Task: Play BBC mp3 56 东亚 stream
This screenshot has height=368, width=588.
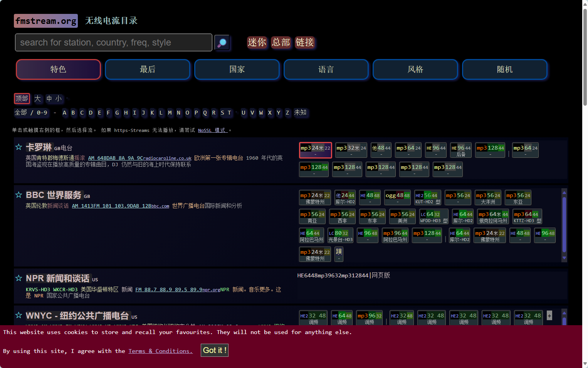Action: [518, 198]
